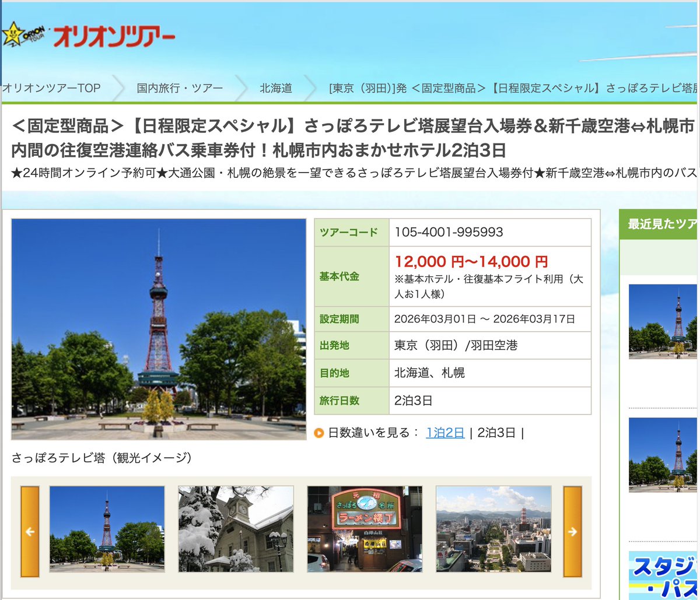Click the large Sapporo TV Tower main photo
700x600 pixels.
159,329
